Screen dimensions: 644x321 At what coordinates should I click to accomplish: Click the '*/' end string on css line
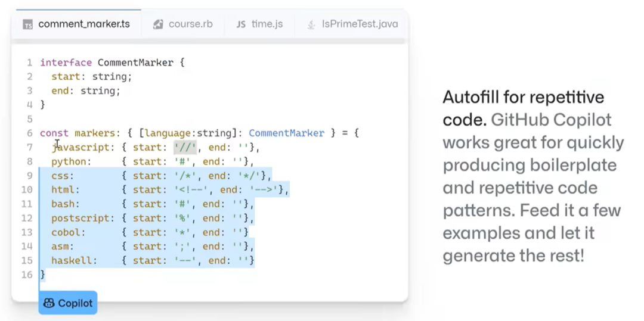click(249, 176)
